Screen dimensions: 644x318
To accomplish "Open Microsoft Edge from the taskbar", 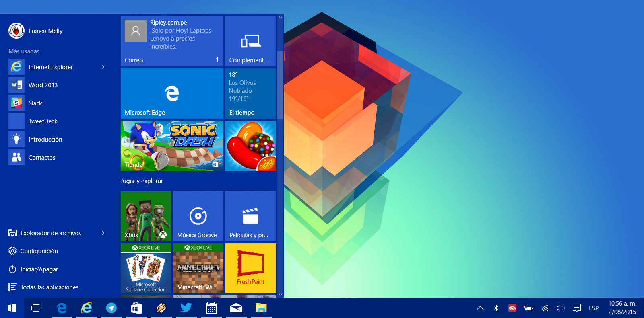I will click(x=62, y=308).
